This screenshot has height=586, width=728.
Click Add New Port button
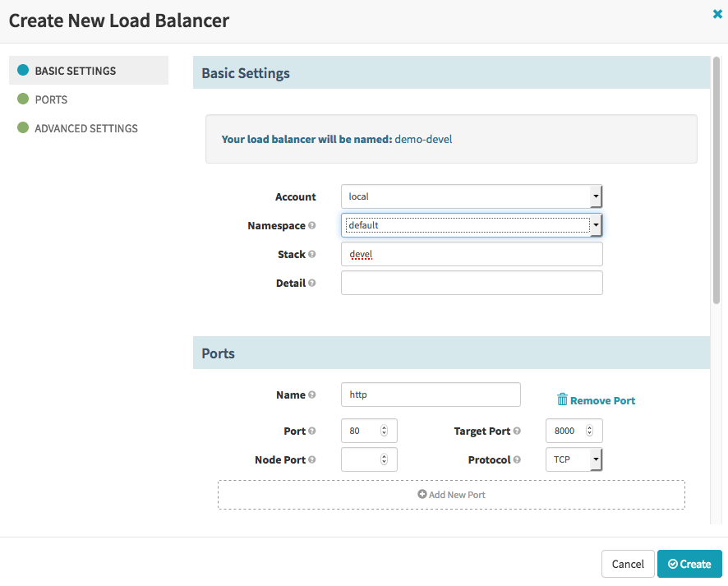(451, 495)
